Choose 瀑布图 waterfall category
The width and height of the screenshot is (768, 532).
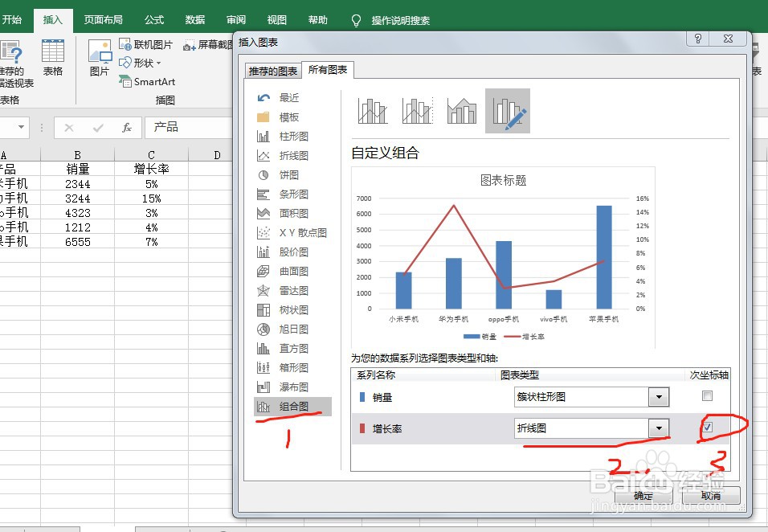292,387
